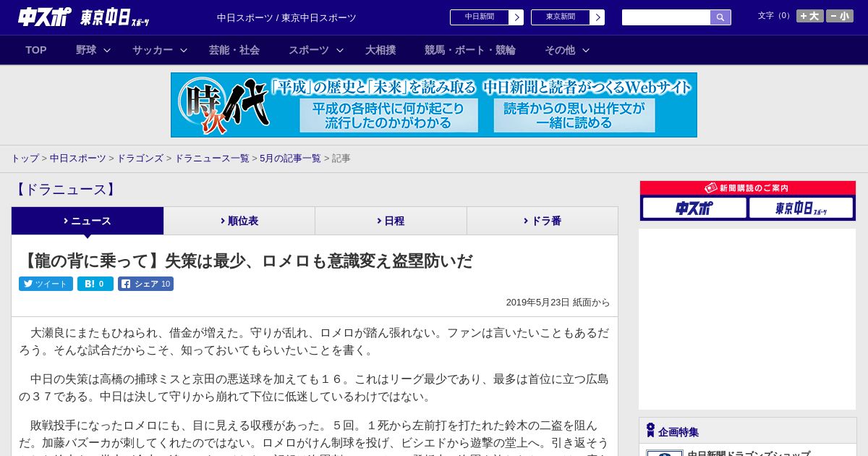The width and height of the screenshot is (868, 456).
Task: Select the ニュース tab
Action: pyautogui.click(x=88, y=221)
